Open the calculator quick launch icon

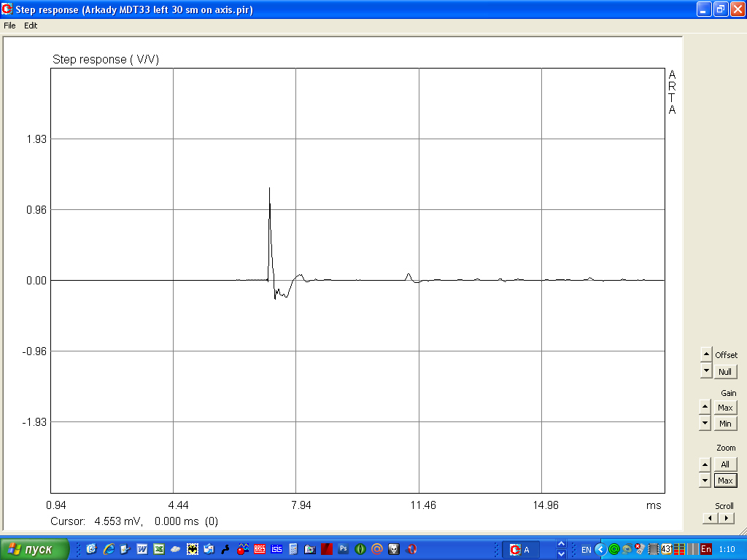(x=293, y=550)
